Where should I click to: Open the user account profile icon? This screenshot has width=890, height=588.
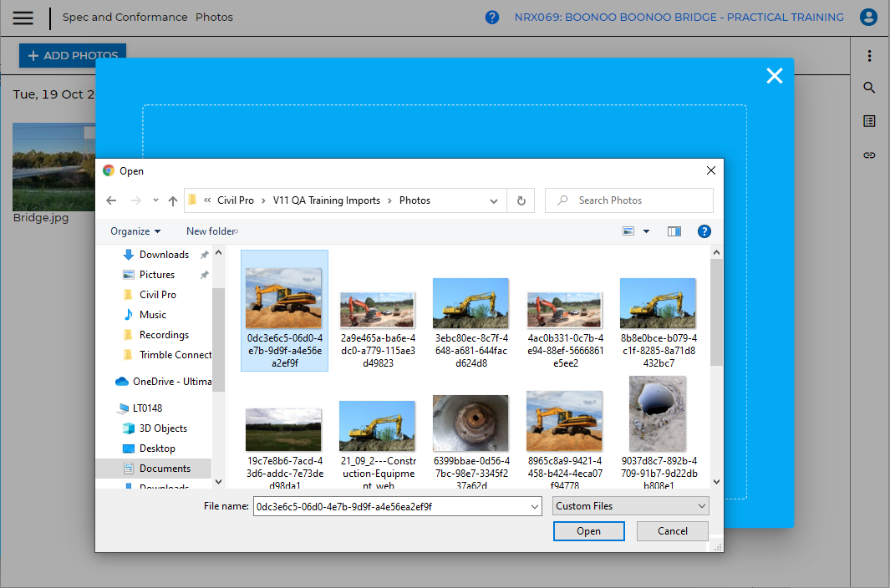pos(869,18)
